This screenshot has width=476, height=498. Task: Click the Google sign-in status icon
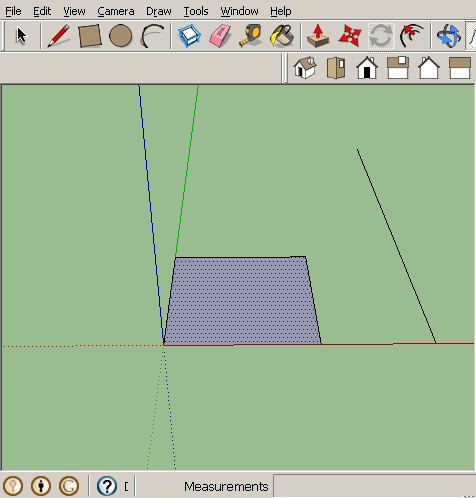(x=69, y=486)
